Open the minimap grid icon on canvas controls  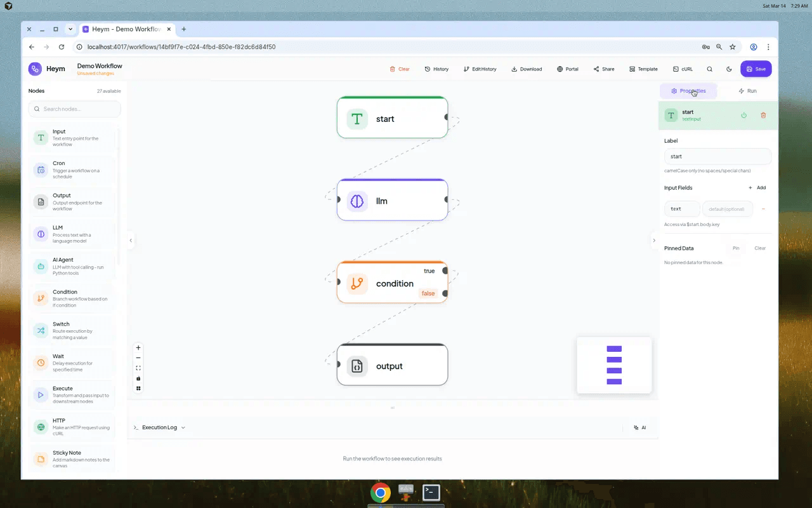[138, 388]
